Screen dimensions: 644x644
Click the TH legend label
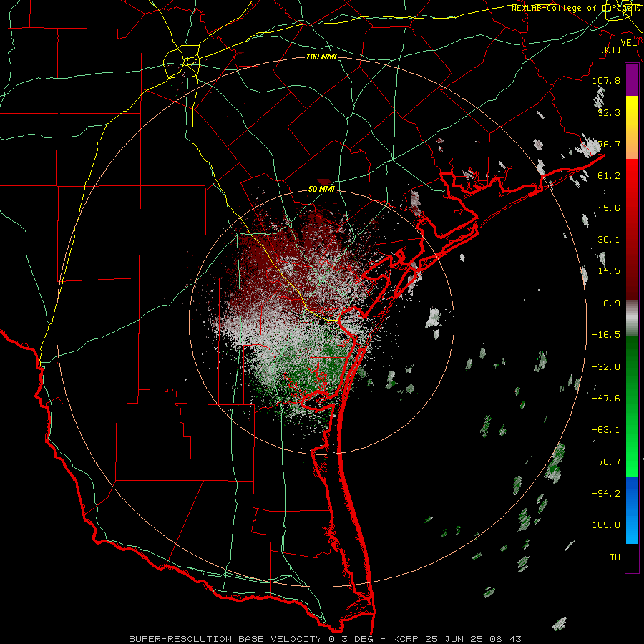615,557
